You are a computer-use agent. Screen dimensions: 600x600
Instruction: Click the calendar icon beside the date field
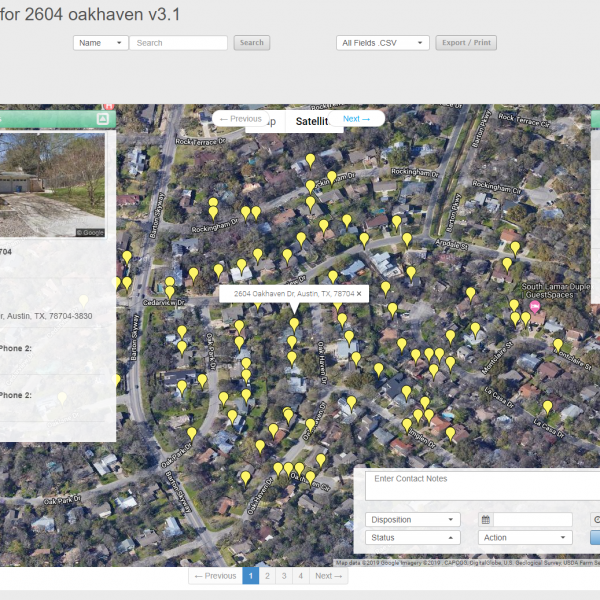pyautogui.click(x=485, y=520)
